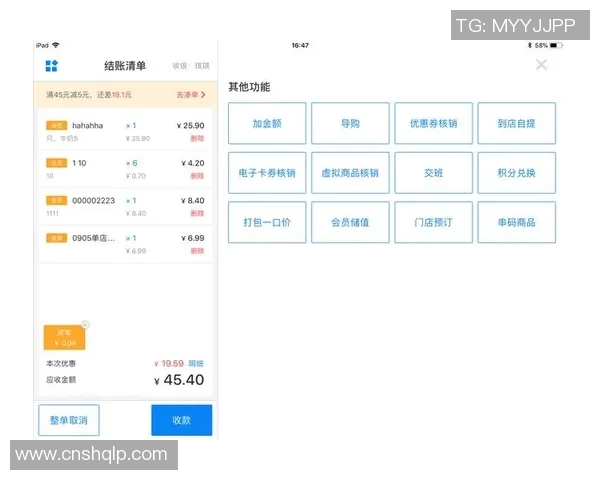Edit quantity ×6 of item 1 10

[x=132, y=163]
